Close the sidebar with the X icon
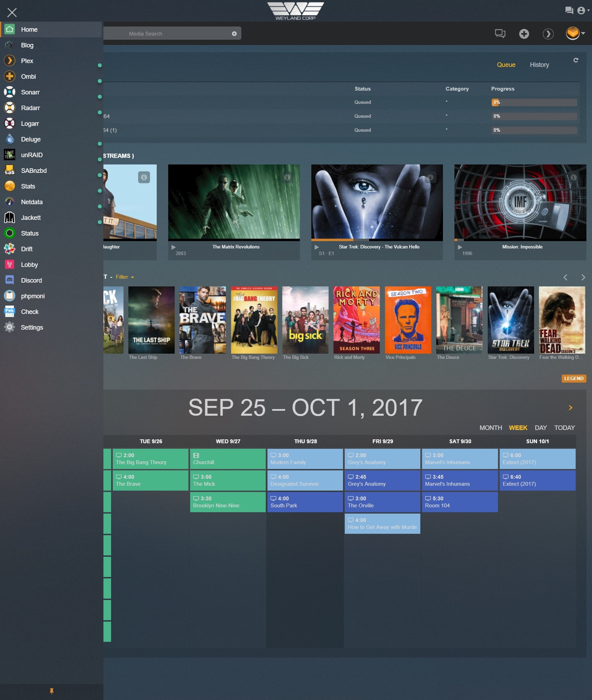Image resolution: width=592 pixels, height=700 pixels. 12,13
